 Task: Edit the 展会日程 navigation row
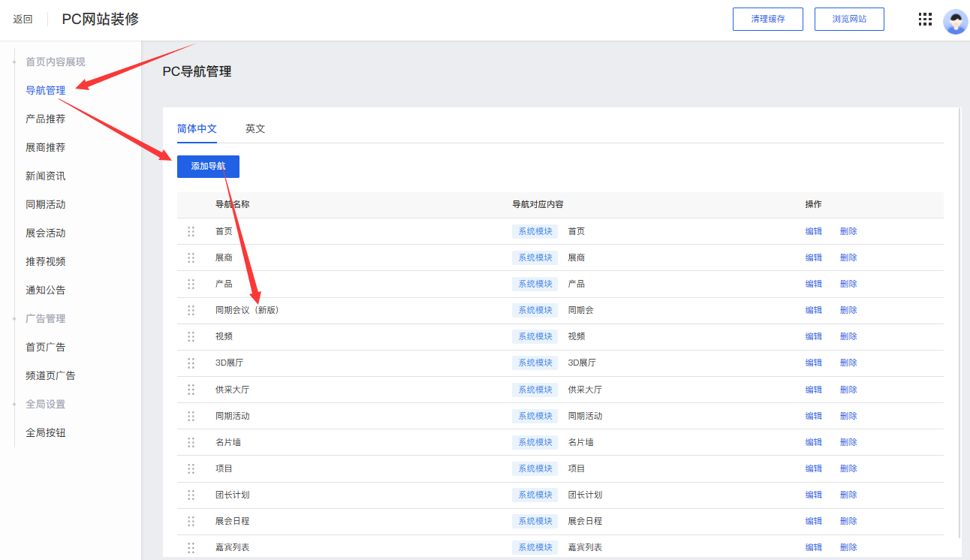[813, 521]
